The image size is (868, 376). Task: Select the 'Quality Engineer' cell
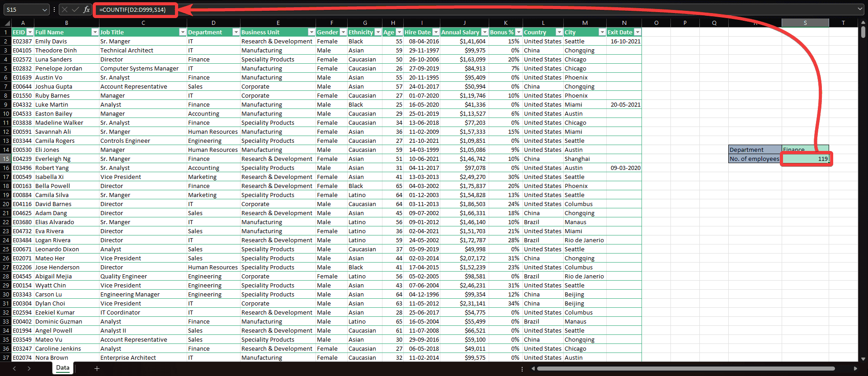point(143,276)
